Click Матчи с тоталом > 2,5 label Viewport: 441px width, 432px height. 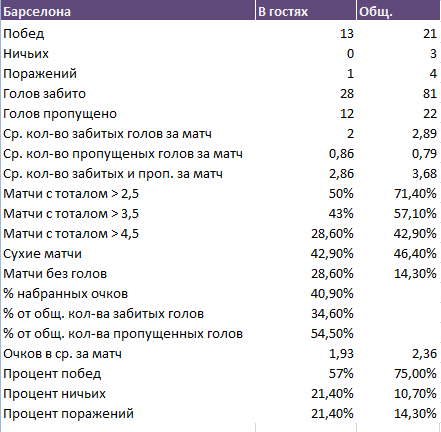pos(71,194)
